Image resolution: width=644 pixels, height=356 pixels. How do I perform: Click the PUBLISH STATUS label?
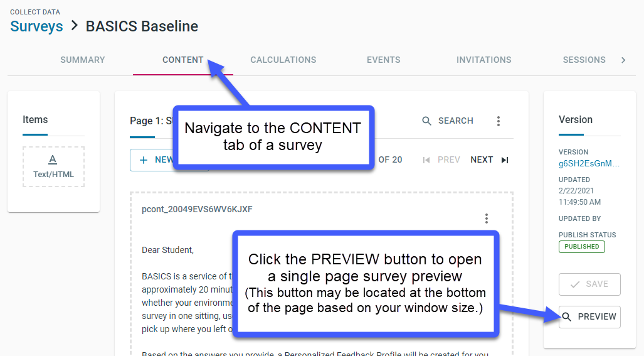point(588,235)
